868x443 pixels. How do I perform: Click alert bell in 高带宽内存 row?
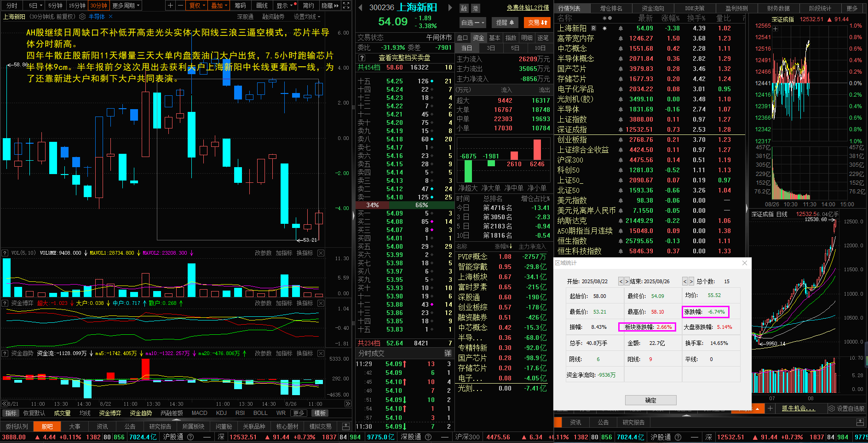pos(621,38)
